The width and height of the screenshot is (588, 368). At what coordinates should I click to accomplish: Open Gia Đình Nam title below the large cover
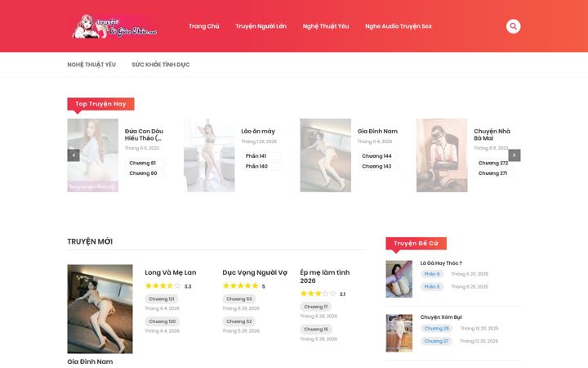pos(90,361)
